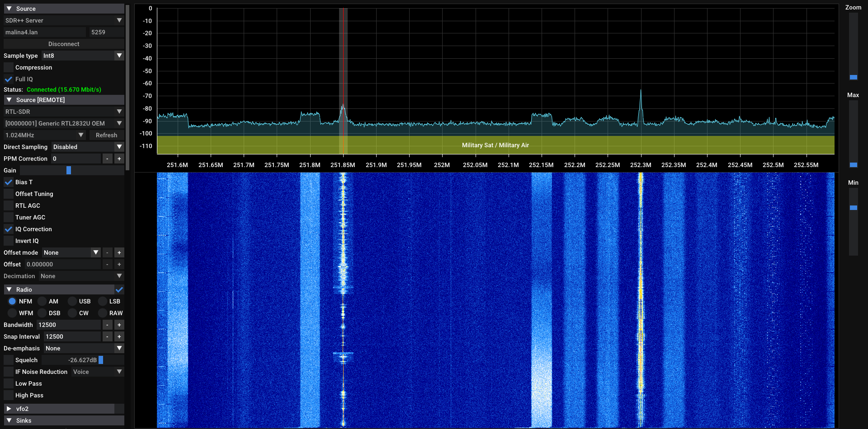
Task: Enable the Low Pass checkbox
Action: [9, 383]
